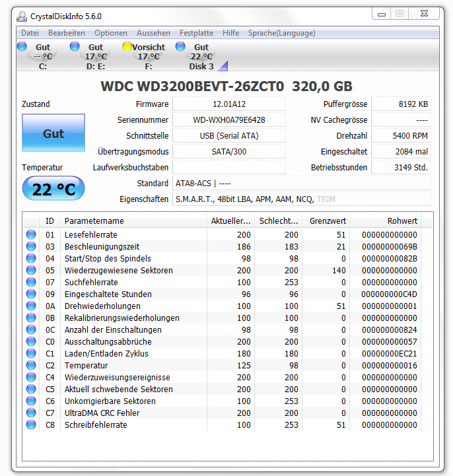The width and height of the screenshot is (453, 476).
Task: Click status orb of Laden/Entladen Zyklus
Action: pos(31,353)
